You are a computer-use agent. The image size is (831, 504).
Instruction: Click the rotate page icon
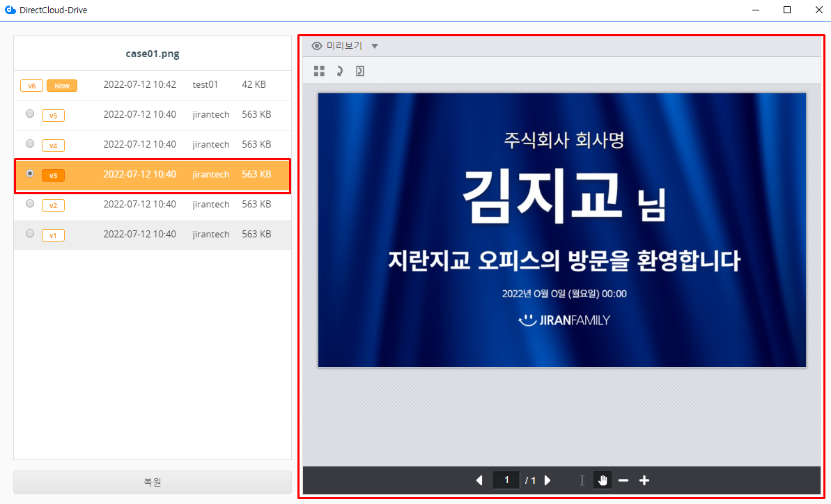(x=359, y=71)
